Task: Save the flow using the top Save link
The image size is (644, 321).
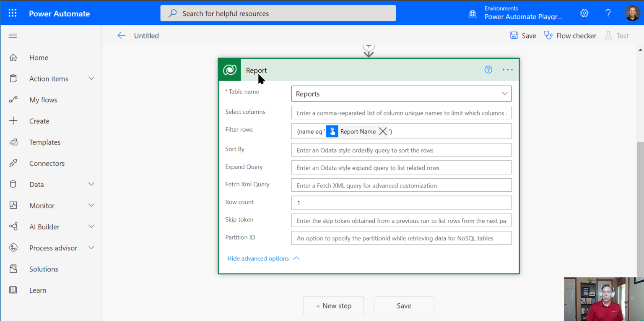Action: click(523, 36)
